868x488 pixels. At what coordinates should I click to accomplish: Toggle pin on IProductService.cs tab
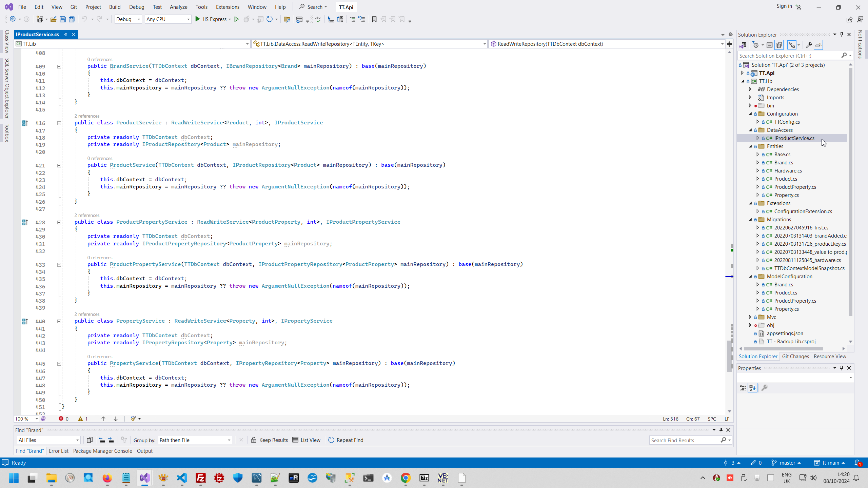coord(66,35)
